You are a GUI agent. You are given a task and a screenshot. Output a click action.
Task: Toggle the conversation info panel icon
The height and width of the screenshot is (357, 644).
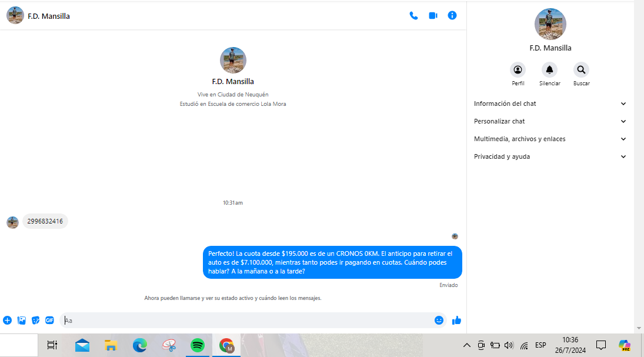click(452, 16)
